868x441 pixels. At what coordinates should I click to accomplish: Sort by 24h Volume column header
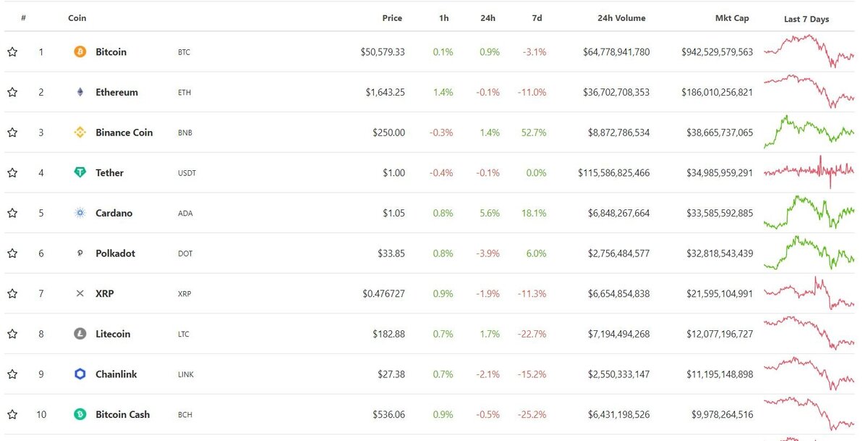(x=621, y=17)
